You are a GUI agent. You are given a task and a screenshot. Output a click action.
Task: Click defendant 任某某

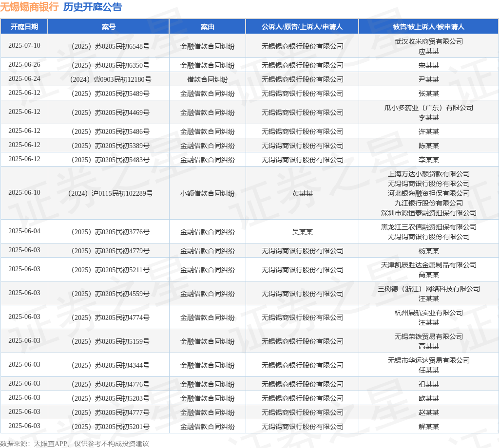(x=429, y=370)
